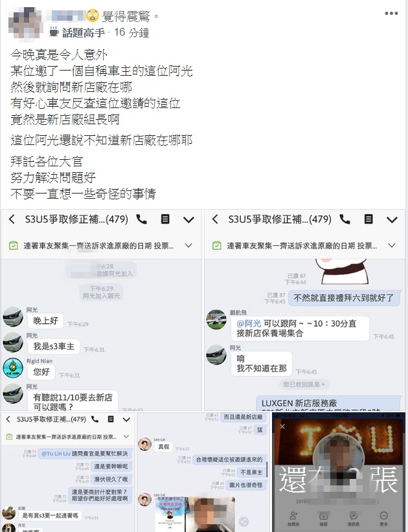The image size is (408, 532).
Task: Click the share icon beside Leo Lai's image
Action: [244, 522]
